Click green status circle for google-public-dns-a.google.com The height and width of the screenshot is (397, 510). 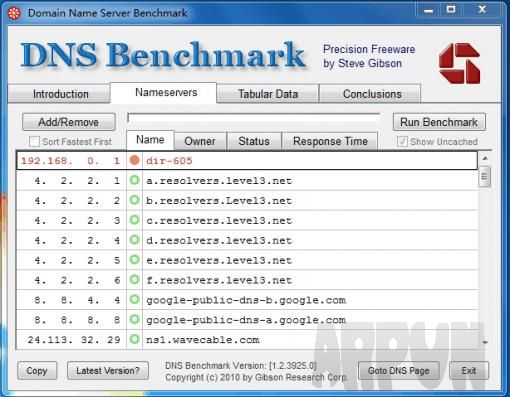tap(134, 319)
